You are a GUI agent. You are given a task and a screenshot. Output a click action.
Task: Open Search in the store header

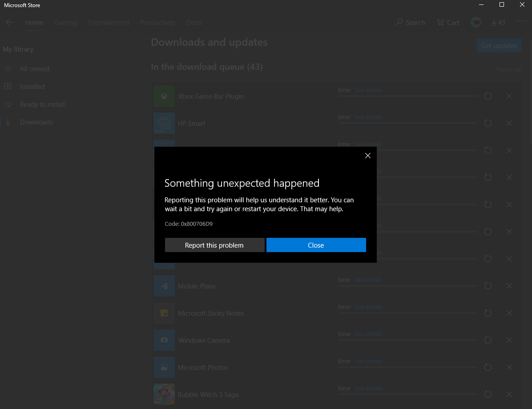click(411, 22)
